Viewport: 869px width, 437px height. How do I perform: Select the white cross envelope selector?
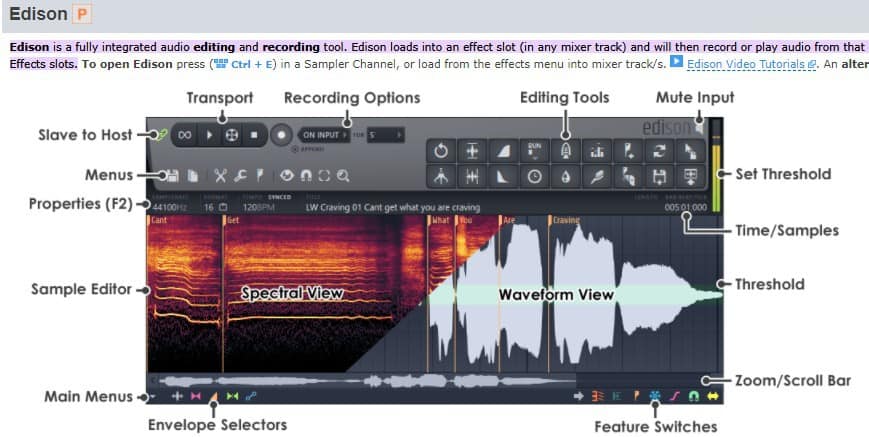pyautogui.click(x=177, y=397)
